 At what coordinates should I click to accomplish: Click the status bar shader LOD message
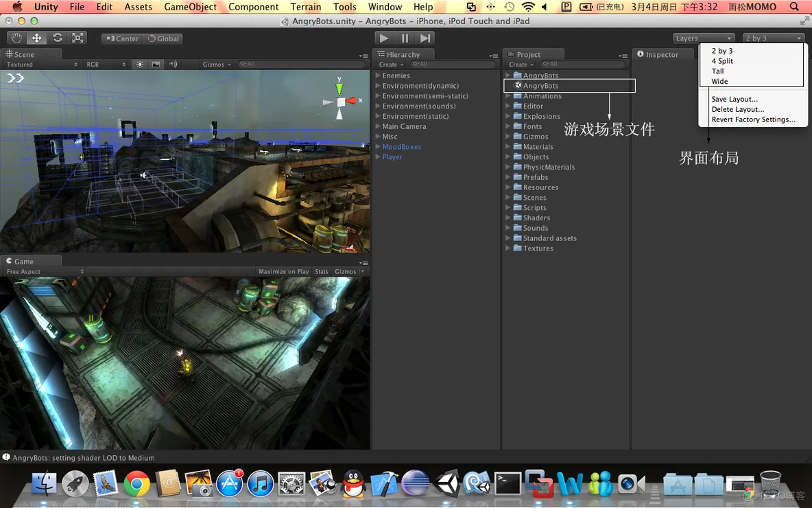click(x=84, y=458)
